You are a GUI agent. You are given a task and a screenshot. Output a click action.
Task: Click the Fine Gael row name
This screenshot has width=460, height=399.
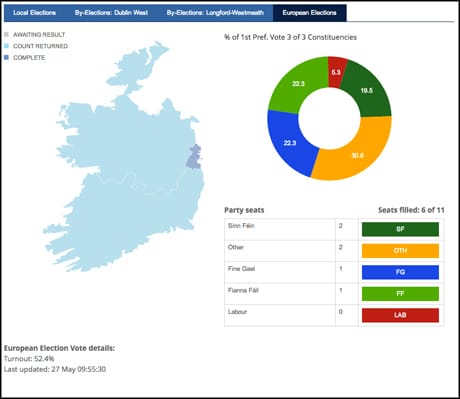pos(241,269)
